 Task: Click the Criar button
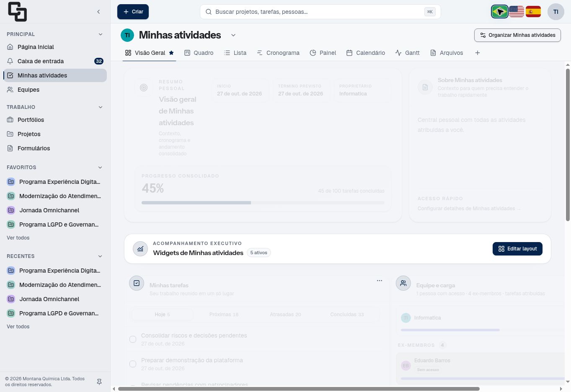[133, 12]
